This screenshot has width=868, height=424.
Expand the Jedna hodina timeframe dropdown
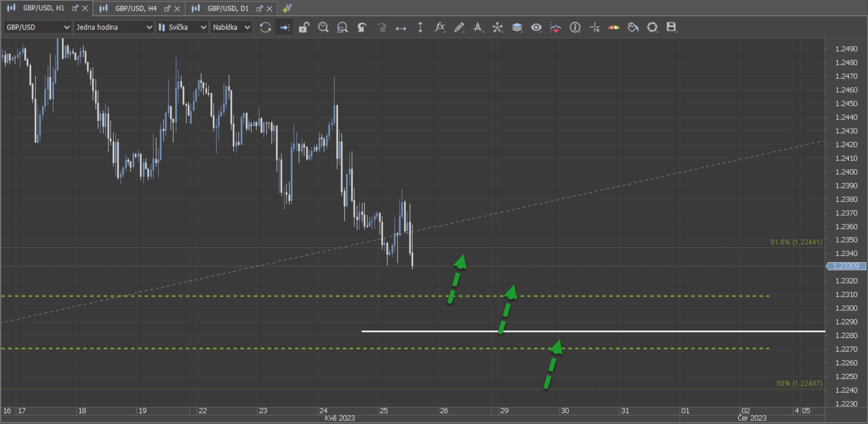(x=113, y=27)
